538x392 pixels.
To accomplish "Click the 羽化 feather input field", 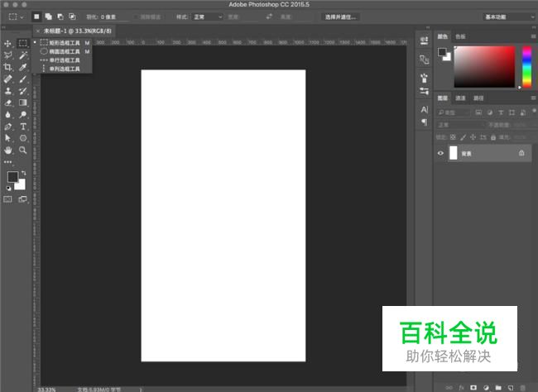I will click(113, 17).
